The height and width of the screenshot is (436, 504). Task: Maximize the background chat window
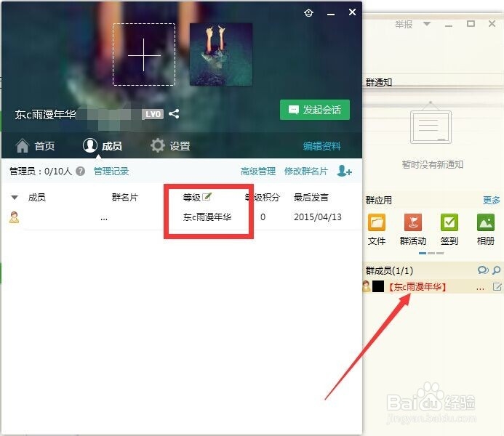click(471, 23)
